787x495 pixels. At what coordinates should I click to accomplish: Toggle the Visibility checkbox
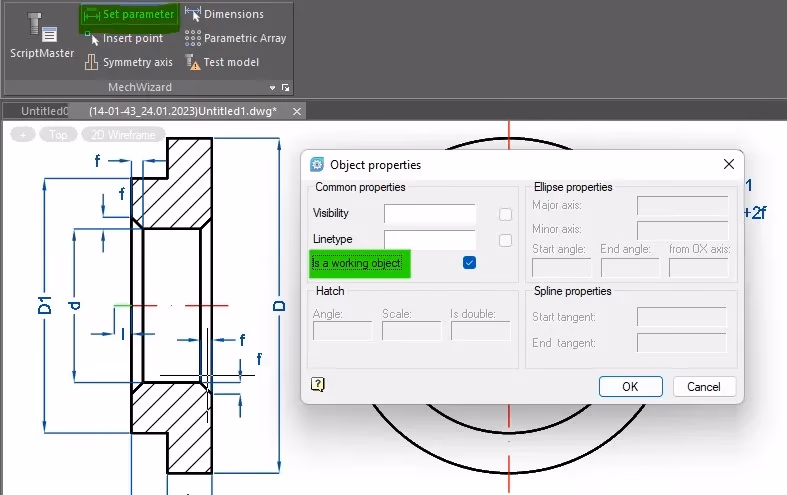pyautogui.click(x=505, y=214)
